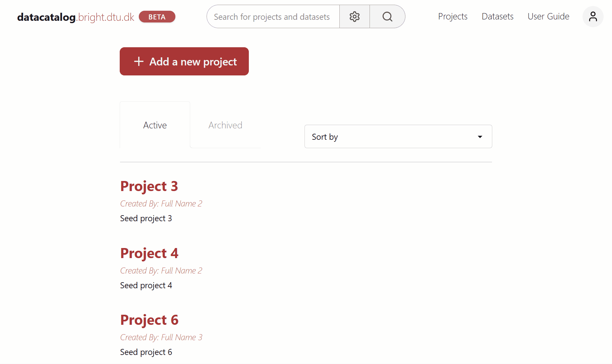Viewport: 612px width, 364px height.
Task: Expand the Sort by dropdown
Action: coord(398,136)
